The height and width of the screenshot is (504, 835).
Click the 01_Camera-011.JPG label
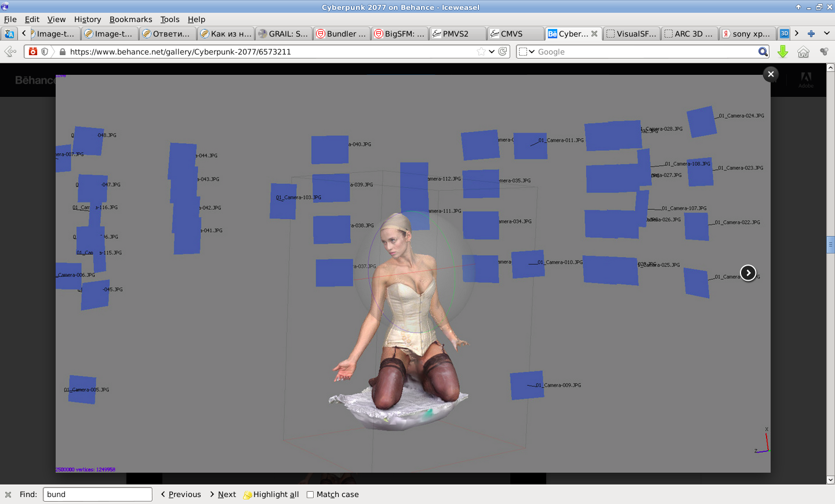[x=561, y=140]
